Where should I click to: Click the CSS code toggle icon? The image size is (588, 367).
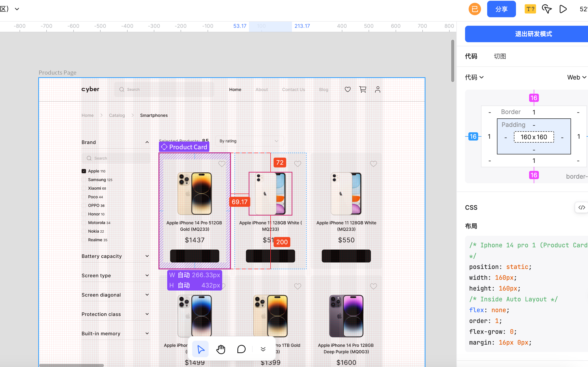coord(582,207)
